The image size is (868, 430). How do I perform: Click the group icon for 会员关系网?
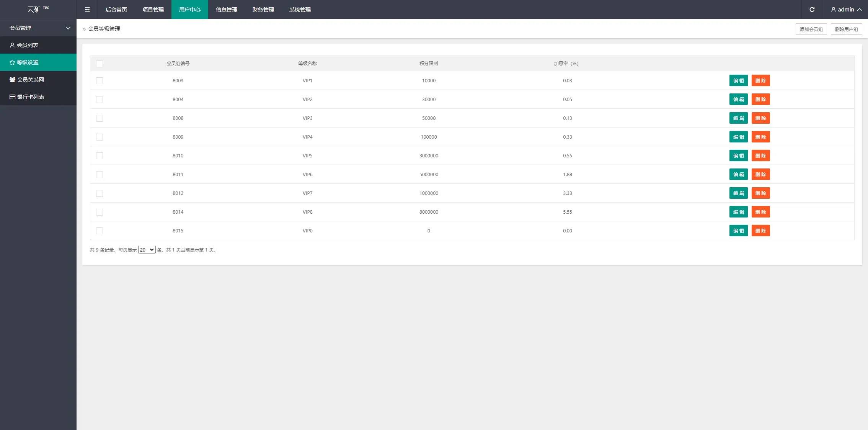(x=12, y=80)
